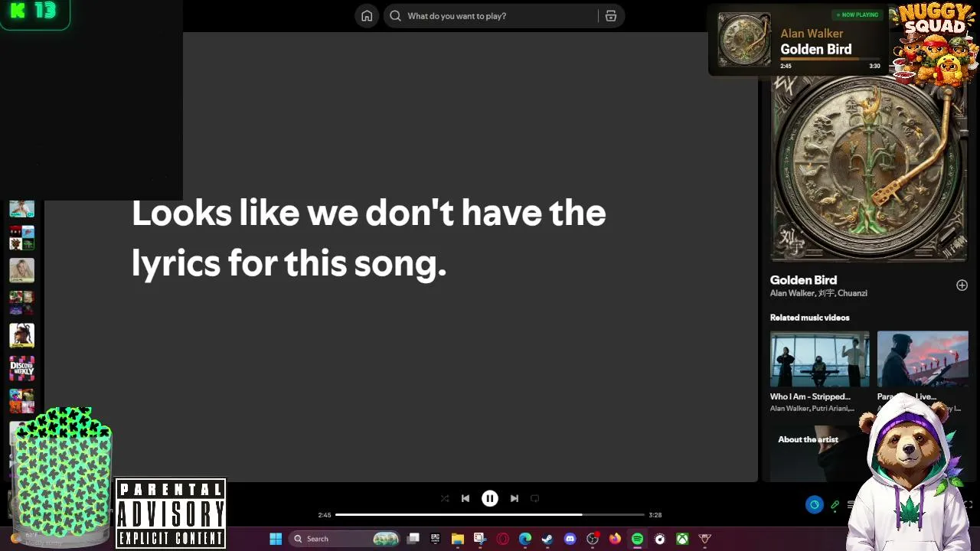Open Firefox from taskbar

[x=615, y=539]
